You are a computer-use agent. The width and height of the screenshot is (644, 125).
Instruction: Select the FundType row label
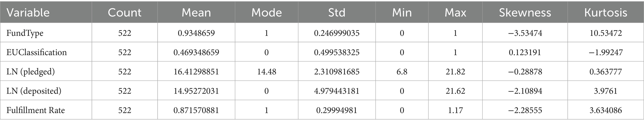(x=25, y=33)
